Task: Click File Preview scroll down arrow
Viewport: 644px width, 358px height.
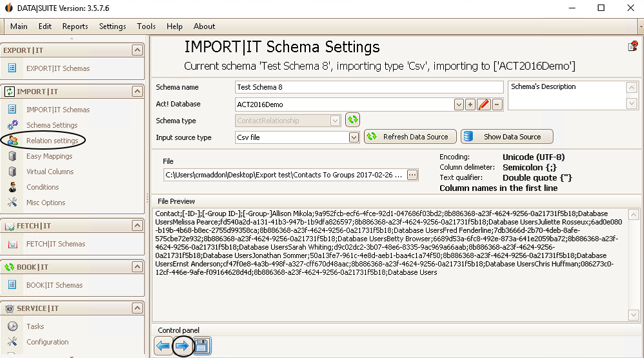Action: pos(633,315)
